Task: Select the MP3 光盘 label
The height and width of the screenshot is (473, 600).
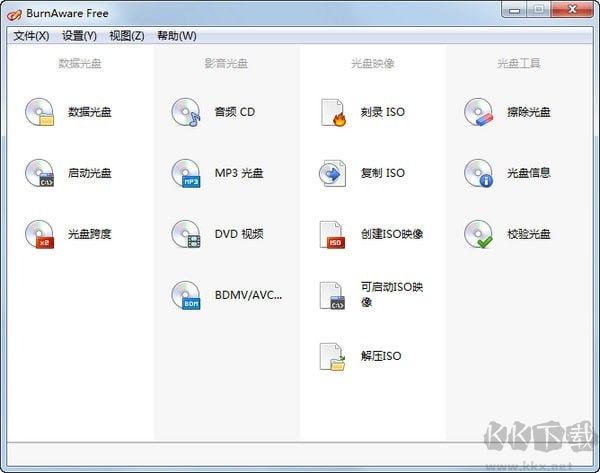Action: [239, 173]
